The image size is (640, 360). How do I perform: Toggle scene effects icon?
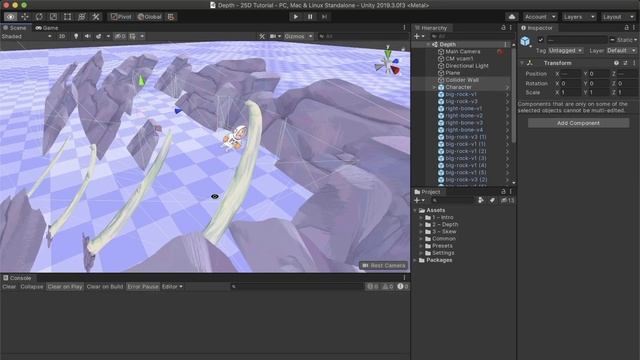tap(99, 36)
